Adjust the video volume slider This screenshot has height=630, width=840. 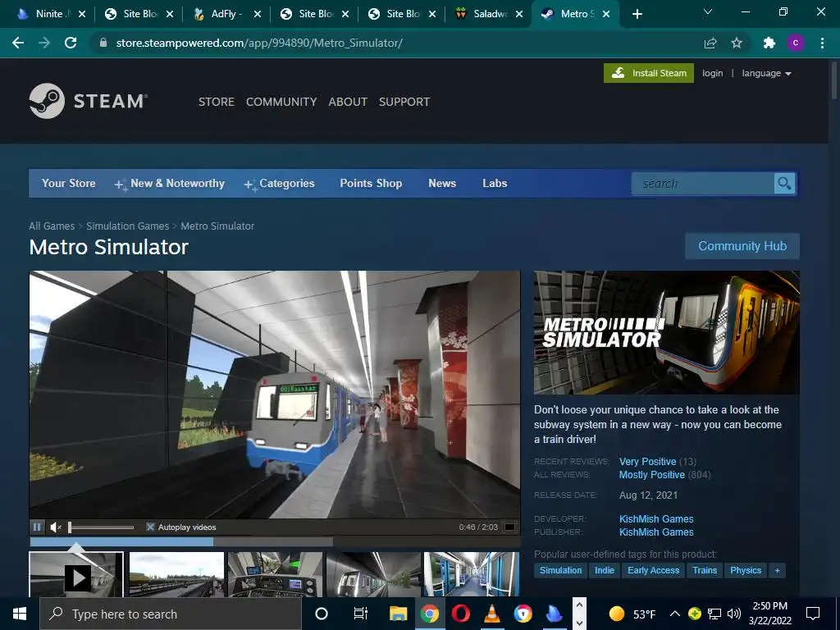(101, 527)
